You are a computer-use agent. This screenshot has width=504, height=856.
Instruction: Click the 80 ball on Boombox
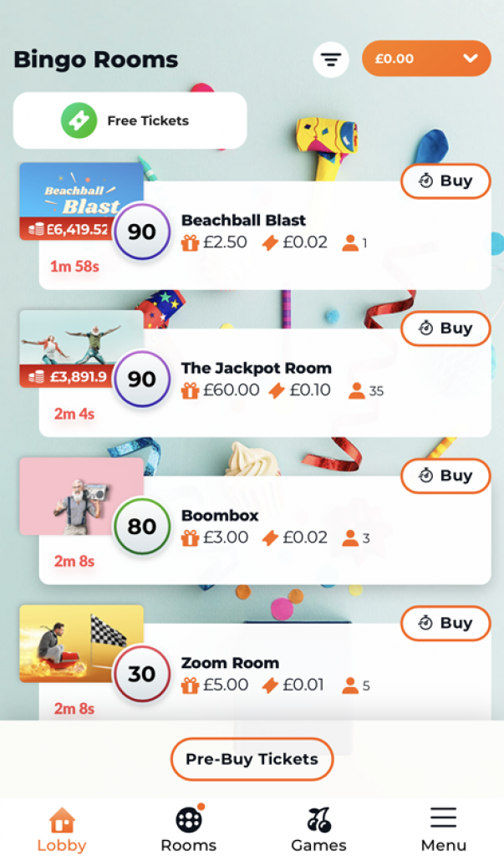pyautogui.click(x=142, y=527)
